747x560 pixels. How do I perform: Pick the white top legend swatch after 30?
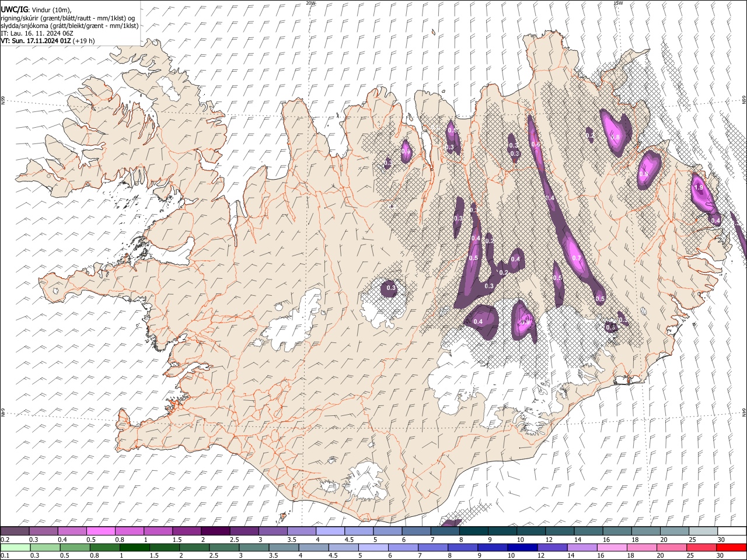732,531
